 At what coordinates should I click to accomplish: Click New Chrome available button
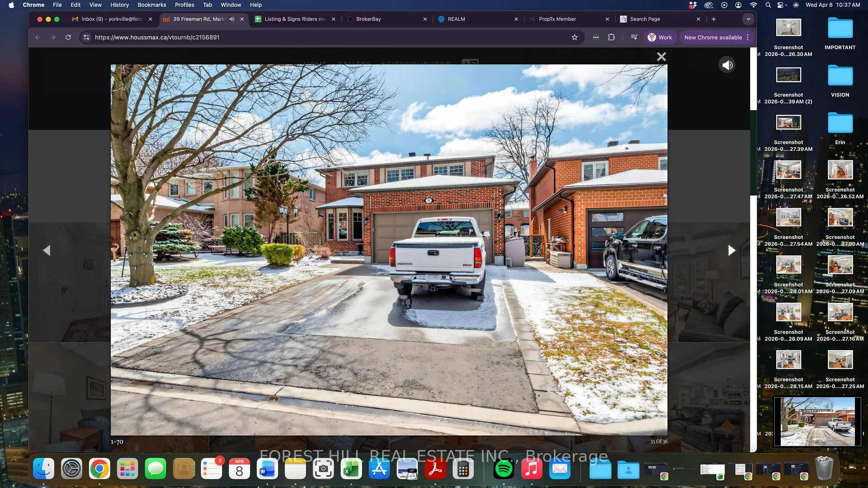(713, 38)
